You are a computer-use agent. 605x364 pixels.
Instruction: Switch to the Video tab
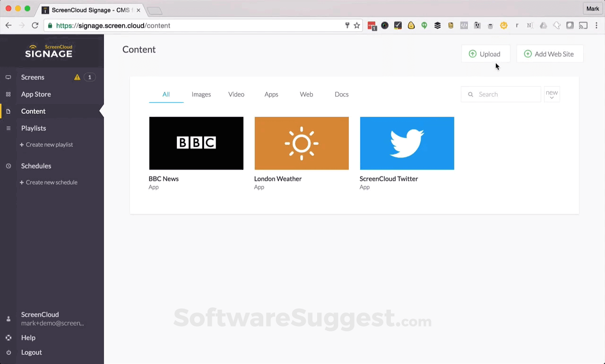236,94
